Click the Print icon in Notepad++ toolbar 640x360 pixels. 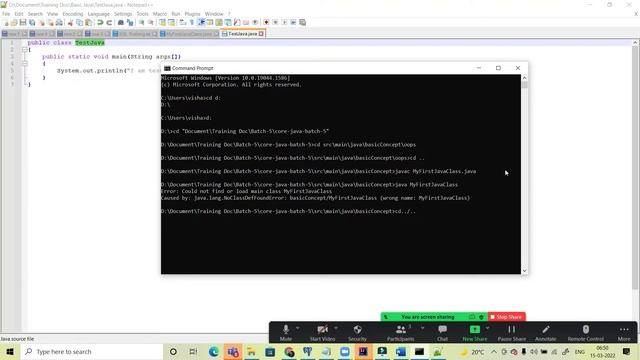tap(60, 22)
